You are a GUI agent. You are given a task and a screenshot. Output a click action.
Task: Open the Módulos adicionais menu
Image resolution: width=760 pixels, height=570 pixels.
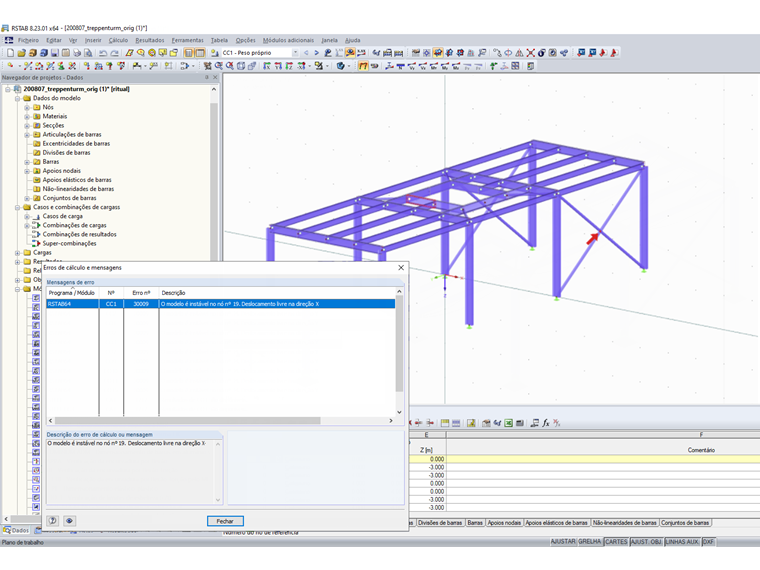pyautogui.click(x=288, y=40)
